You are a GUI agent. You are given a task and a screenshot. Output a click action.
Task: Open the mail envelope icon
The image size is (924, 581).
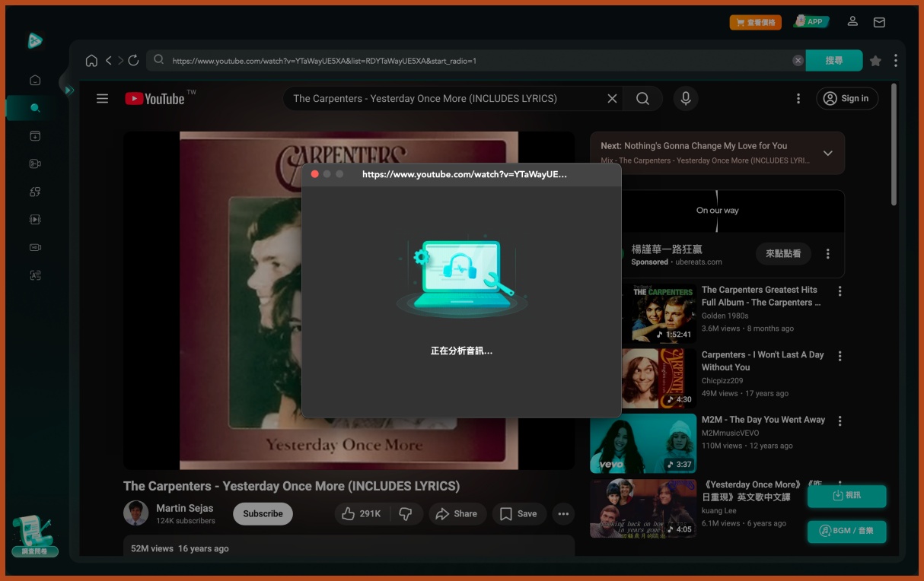pos(879,22)
